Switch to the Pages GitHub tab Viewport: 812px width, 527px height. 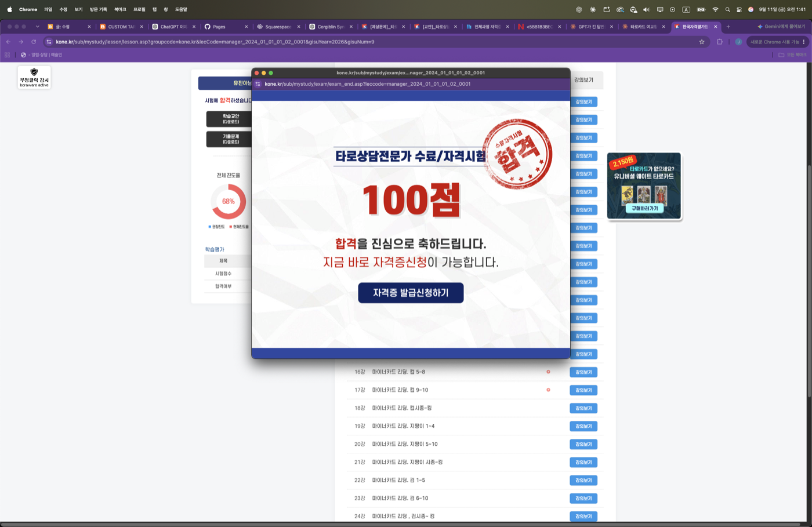click(226, 27)
